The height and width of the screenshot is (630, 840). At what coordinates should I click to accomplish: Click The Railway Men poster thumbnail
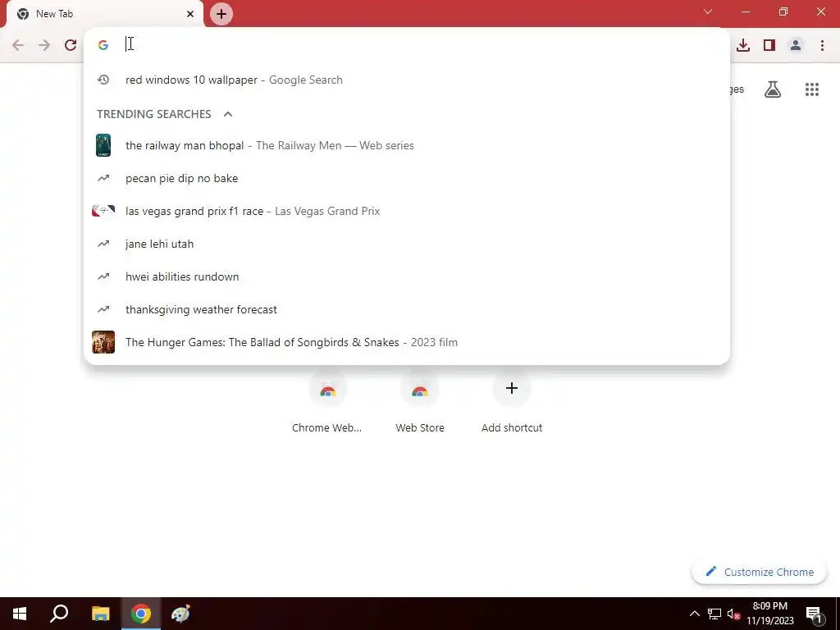(x=103, y=145)
